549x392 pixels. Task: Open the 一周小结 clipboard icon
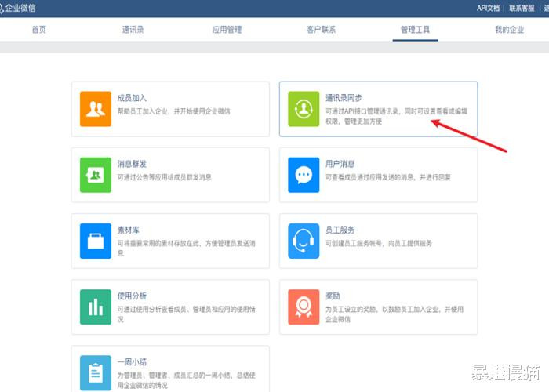(x=96, y=373)
